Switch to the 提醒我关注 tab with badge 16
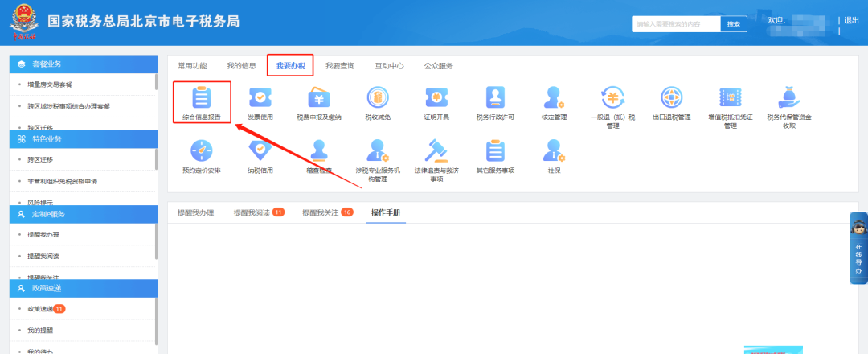The width and height of the screenshot is (868, 354). click(328, 212)
